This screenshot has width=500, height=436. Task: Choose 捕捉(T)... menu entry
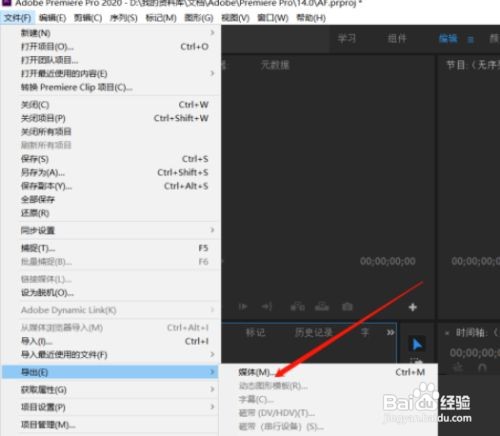(110, 248)
